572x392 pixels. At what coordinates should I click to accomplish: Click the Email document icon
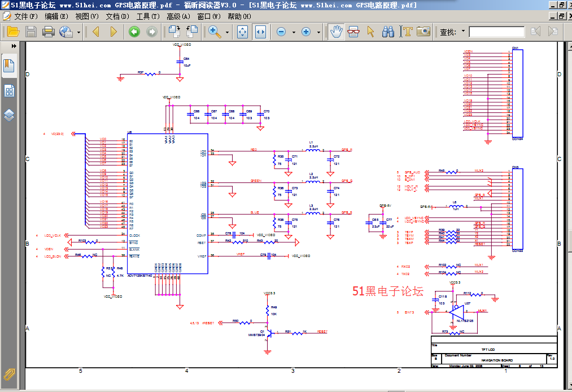point(66,32)
